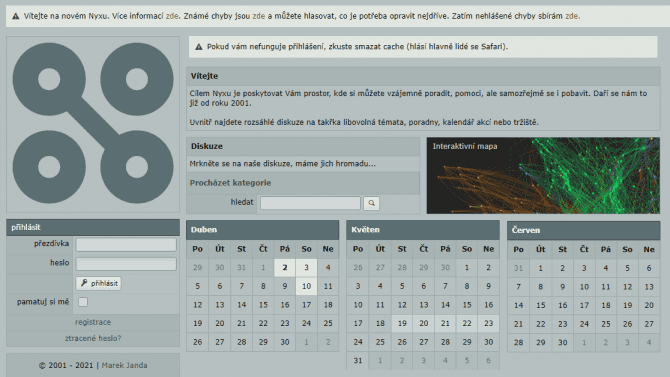The width and height of the screenshot is (670, 377).
Task: Click the Marek Janda footer link
Action: [124, 365]
